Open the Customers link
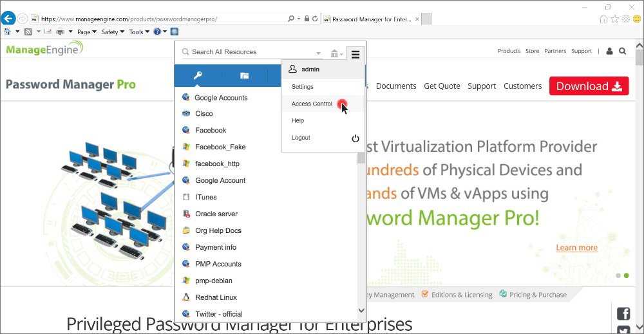 pos(523,86)
